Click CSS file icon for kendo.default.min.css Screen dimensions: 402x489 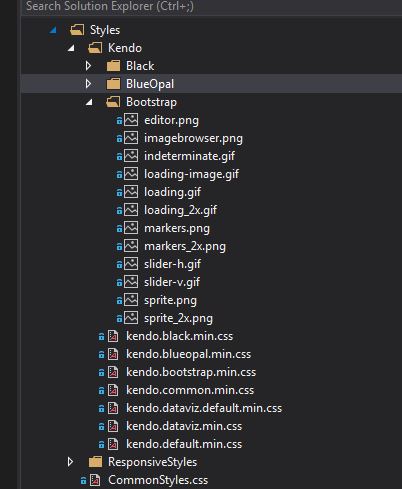click(113, 444)
